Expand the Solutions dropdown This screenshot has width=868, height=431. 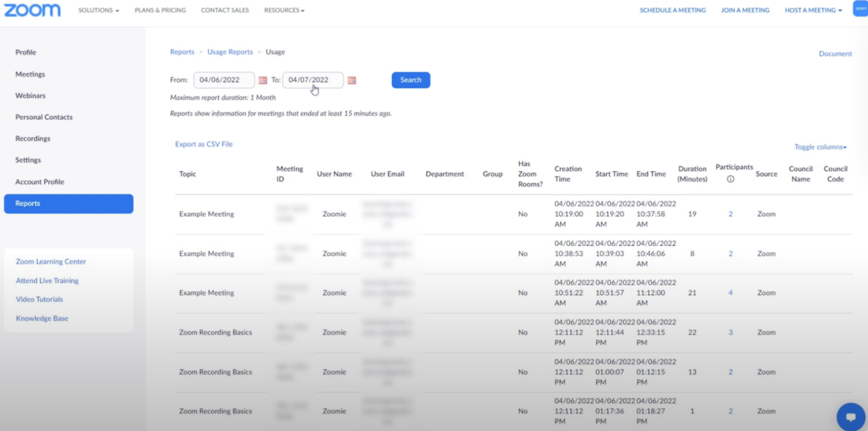tap(98, 10)
